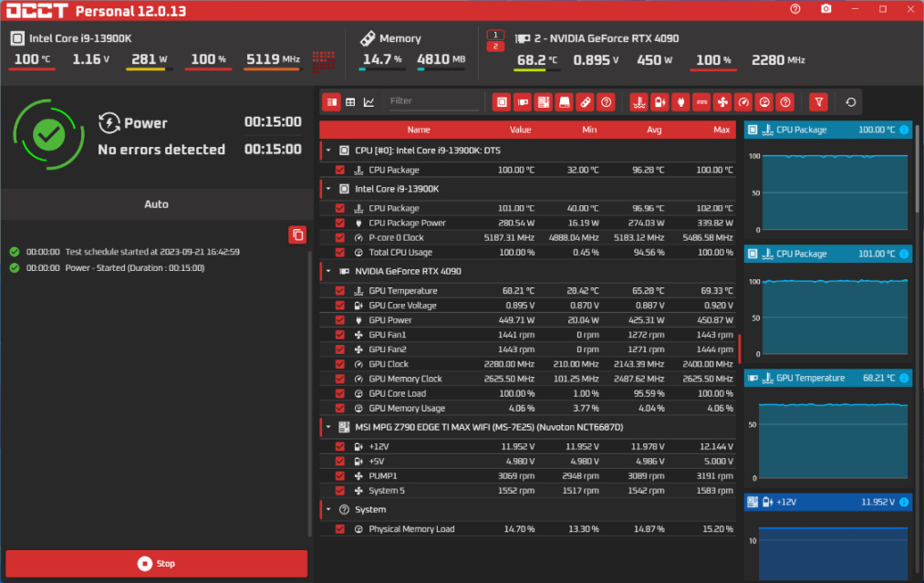Toggle power readings filter icon
Viewport: 924px width, 583px height.
click(680, 102)
